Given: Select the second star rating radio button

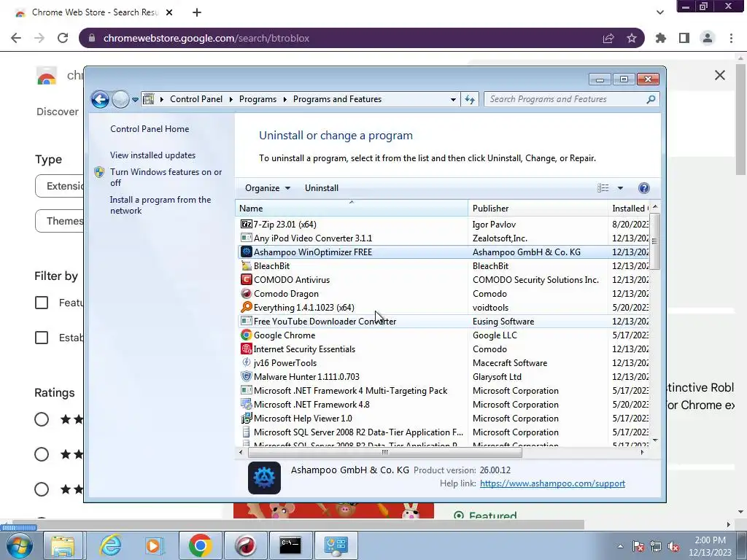Looking at the screenshot, I should pos(42,454).
